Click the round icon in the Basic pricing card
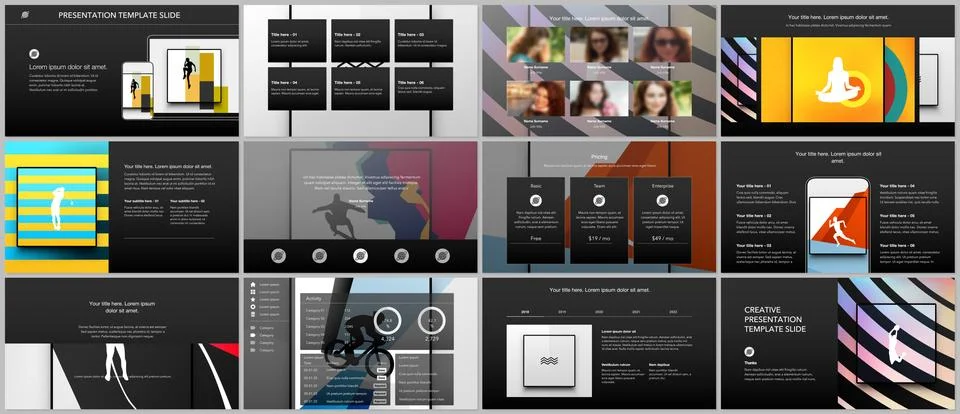Viewport: 960px width, 414px height. 536,200
